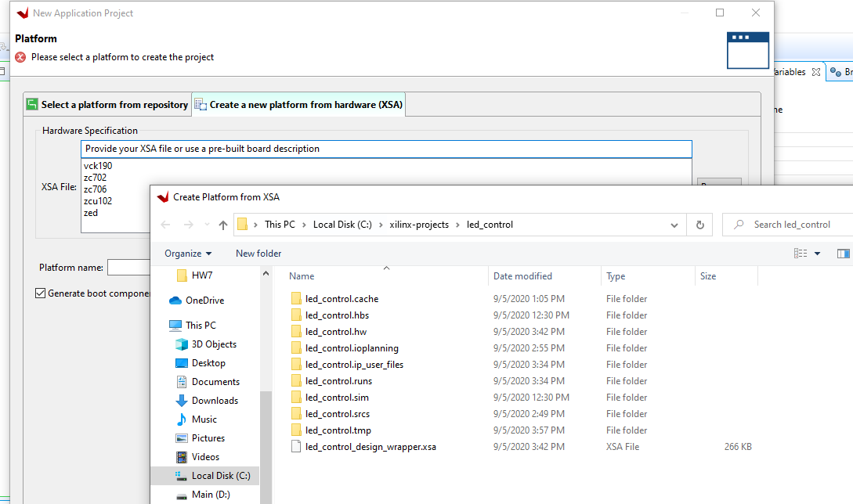The width and height of the screenshot is (853, 504).
Task: Toggle the preview pane icon
Action: (843, 254)
